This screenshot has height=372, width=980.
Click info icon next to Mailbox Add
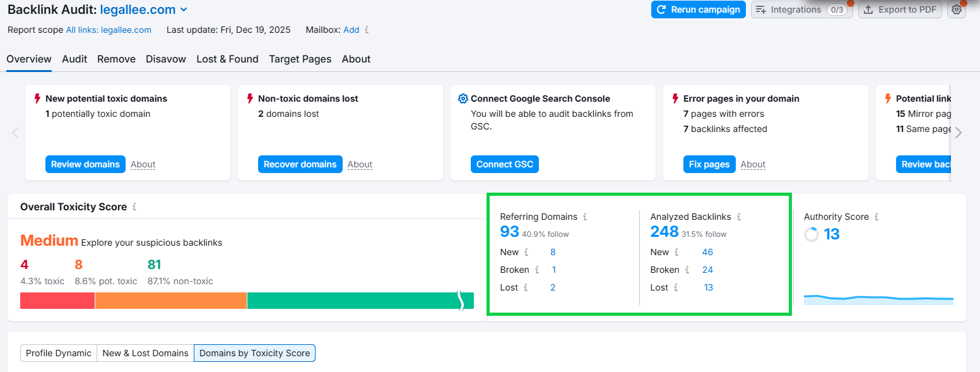[367, 30]
